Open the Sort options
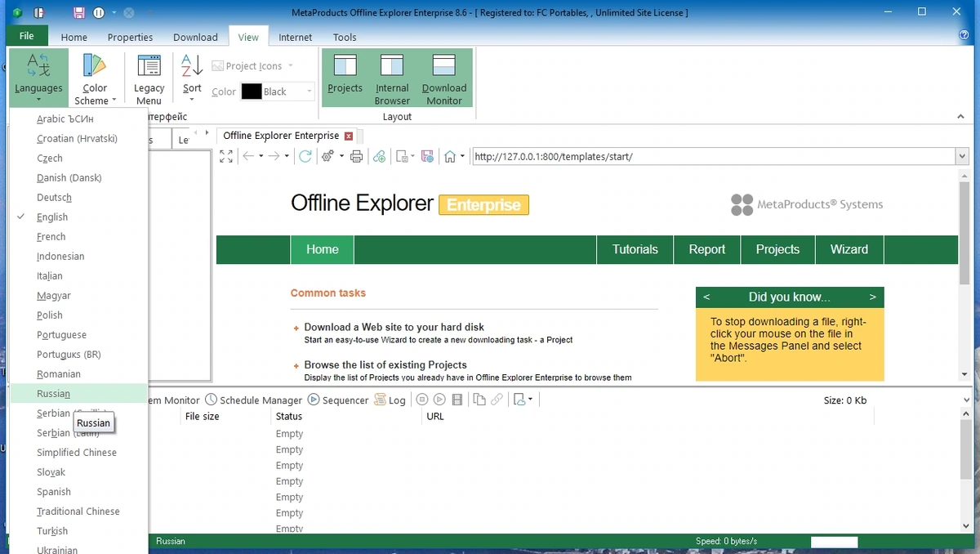The height and width of the screenshot is (554, 980). (192, 78)
